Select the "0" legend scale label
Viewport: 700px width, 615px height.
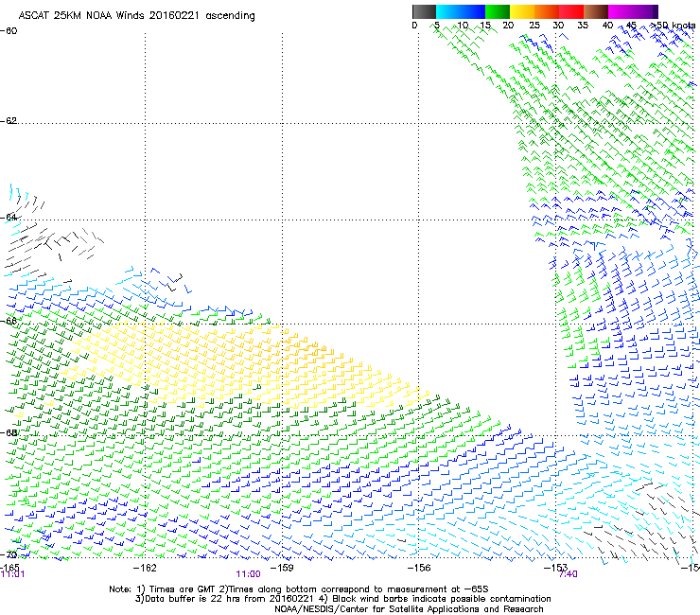click(x=414, y=26)
